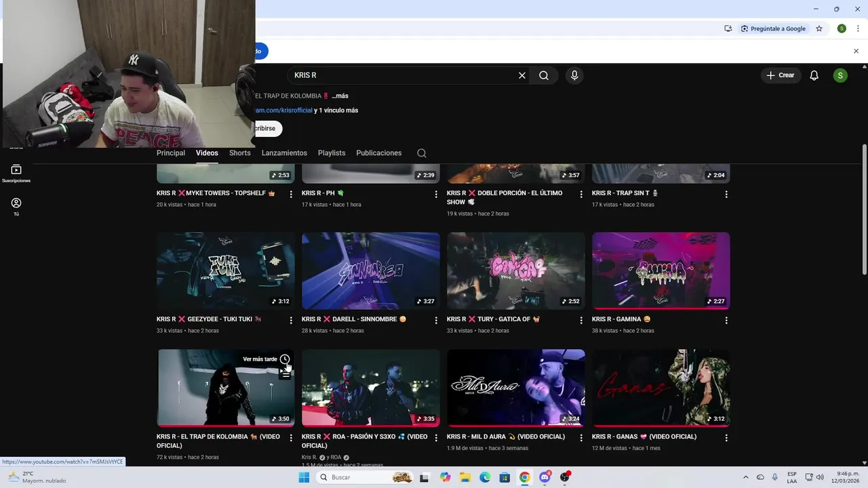The height and width of the screenshot is (488, 868).
Task: Open weather widget 21°C
Action: 37,477
